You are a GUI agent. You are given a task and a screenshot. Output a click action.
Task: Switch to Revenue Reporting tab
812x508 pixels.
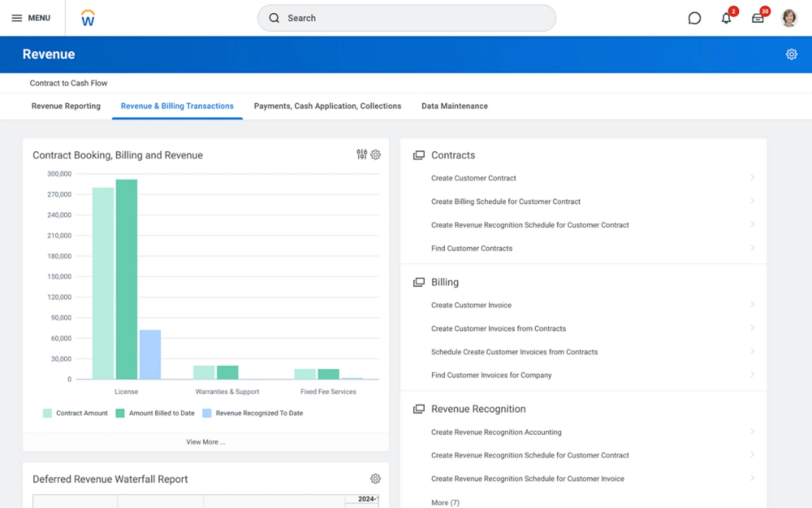point(66,106)
